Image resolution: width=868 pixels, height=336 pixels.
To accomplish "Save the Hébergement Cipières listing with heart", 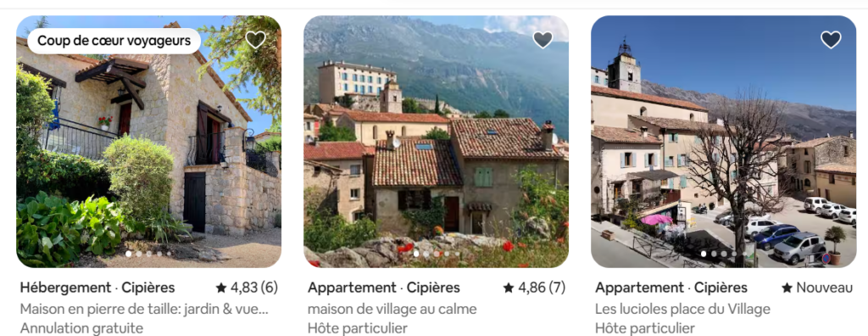I will (x=255, y=40).
